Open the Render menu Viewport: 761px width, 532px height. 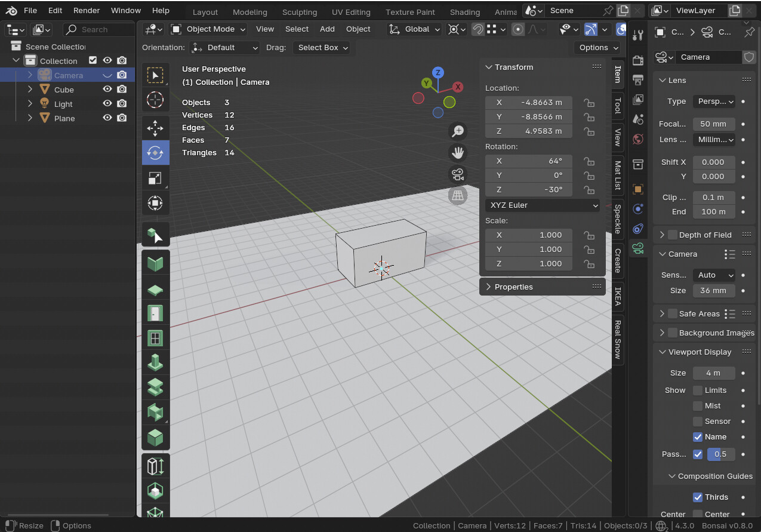[x=87, y=11]
